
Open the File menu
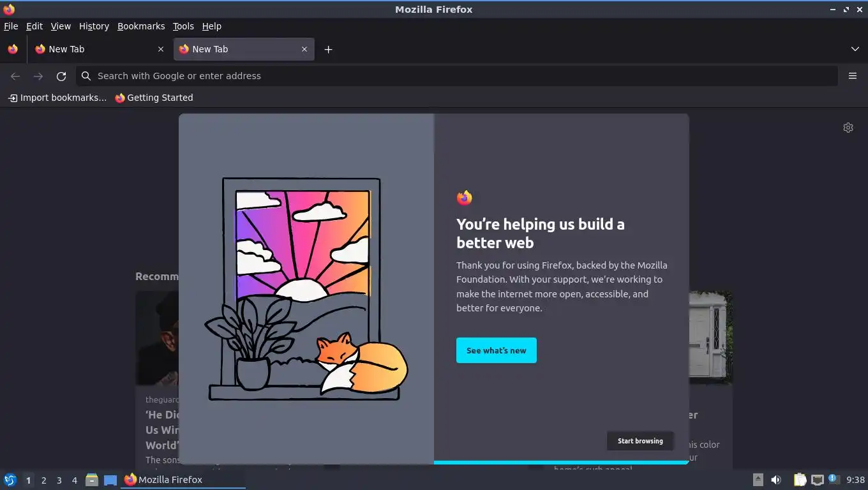(x=11, y=26)
